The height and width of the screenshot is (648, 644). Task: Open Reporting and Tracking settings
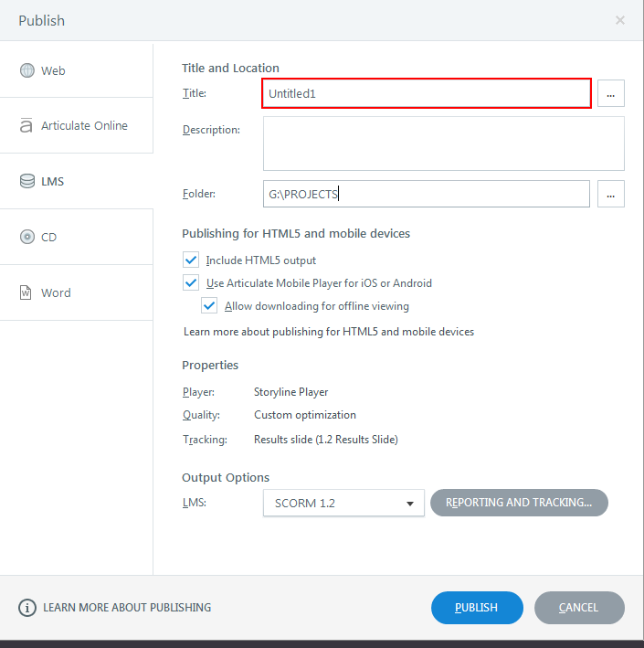519,503
